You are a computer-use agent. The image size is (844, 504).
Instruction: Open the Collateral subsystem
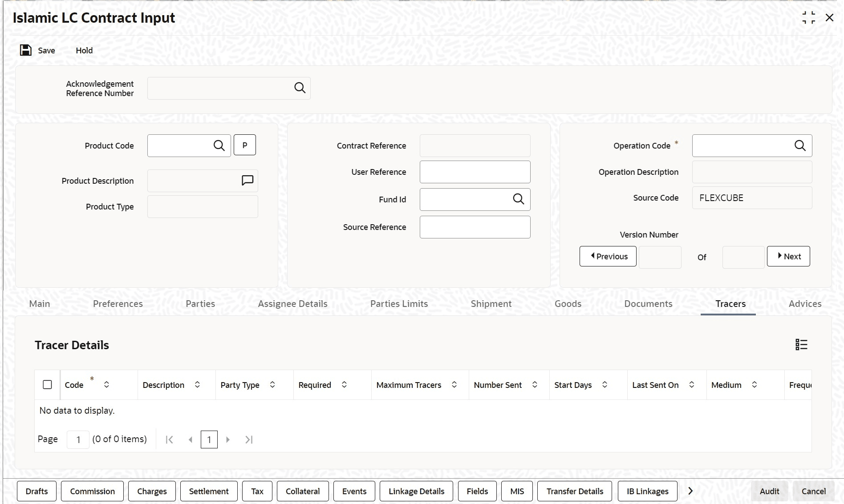click(x=303, y=491)
